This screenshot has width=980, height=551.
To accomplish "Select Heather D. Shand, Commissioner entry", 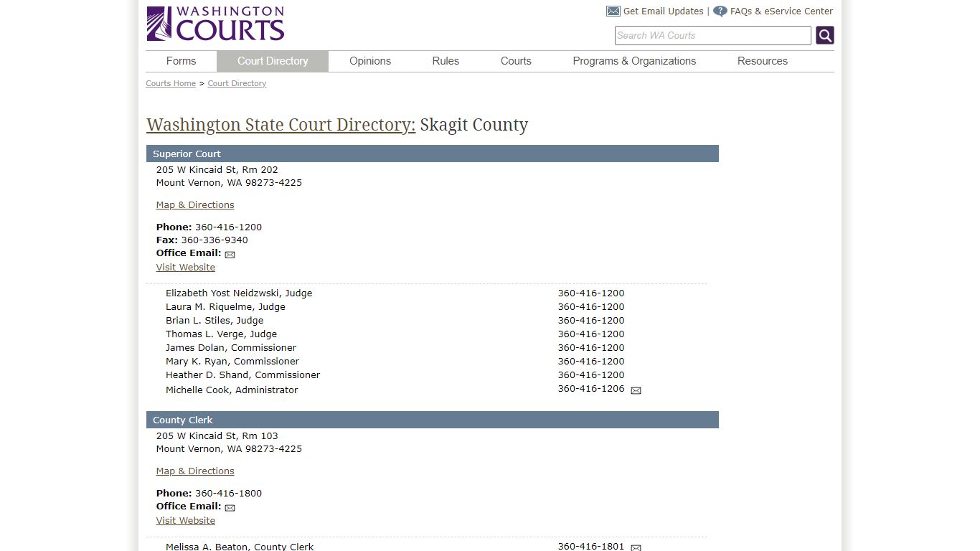I will pyautogui.click(x=242, y=375).
